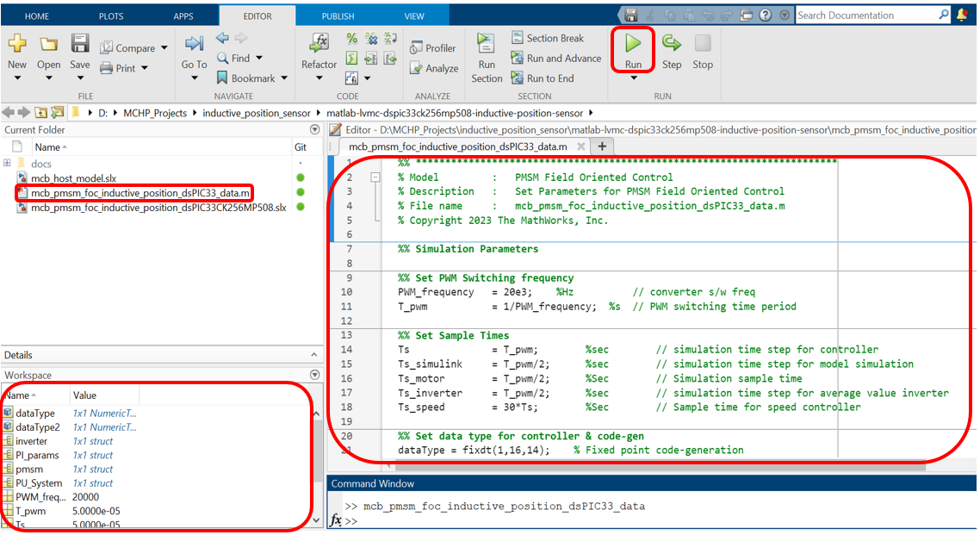
Task: Click Analyze code button
Action: pos(434,68)
